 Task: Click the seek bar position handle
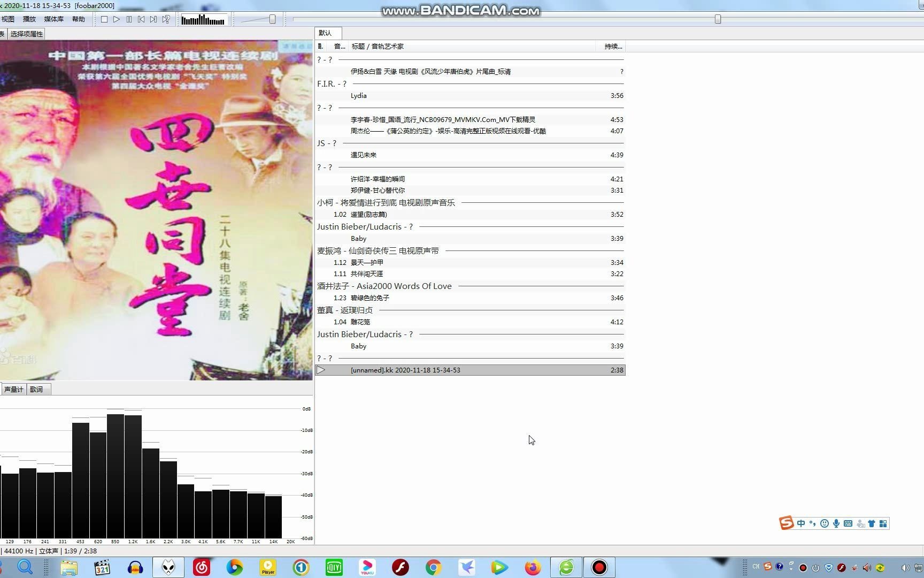718,19
